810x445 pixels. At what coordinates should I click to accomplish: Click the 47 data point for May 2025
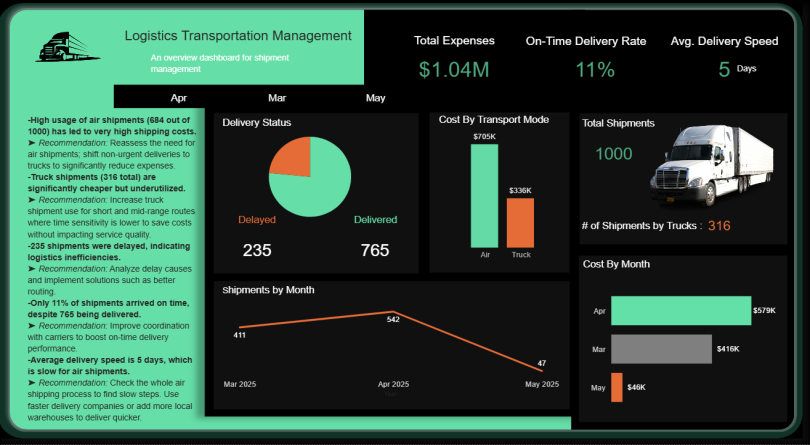pos(542,371)
